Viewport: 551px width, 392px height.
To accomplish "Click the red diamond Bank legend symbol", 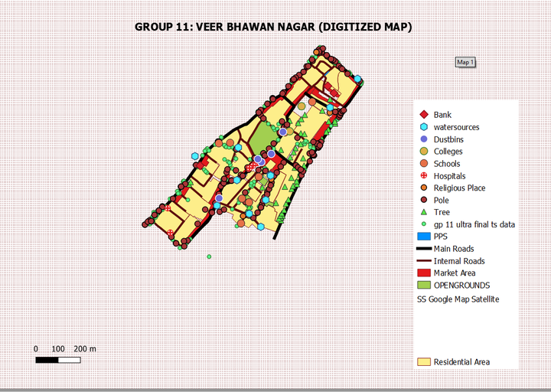I will pos(423,115).
